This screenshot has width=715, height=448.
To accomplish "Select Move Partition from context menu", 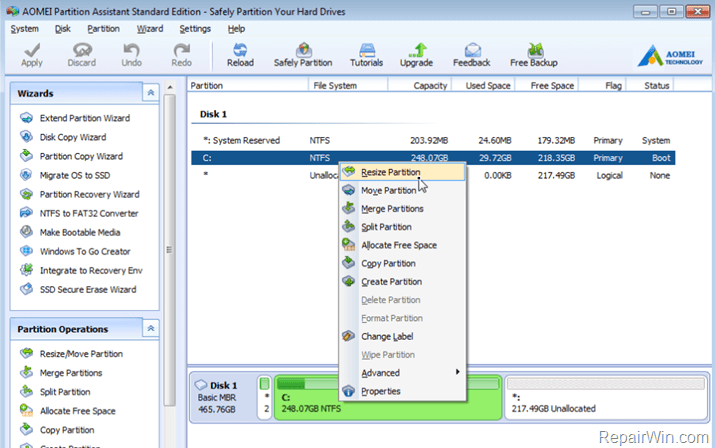I will coord(403,190).
